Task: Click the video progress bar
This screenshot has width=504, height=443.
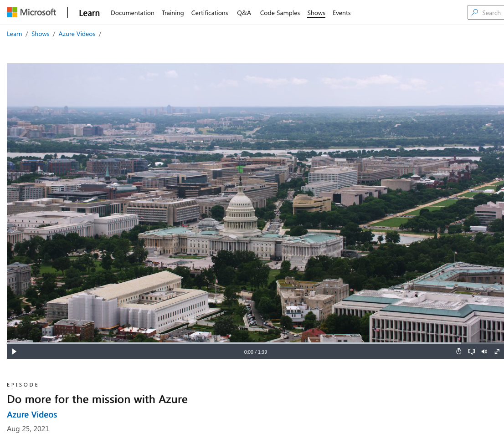Action: point(255,343)
